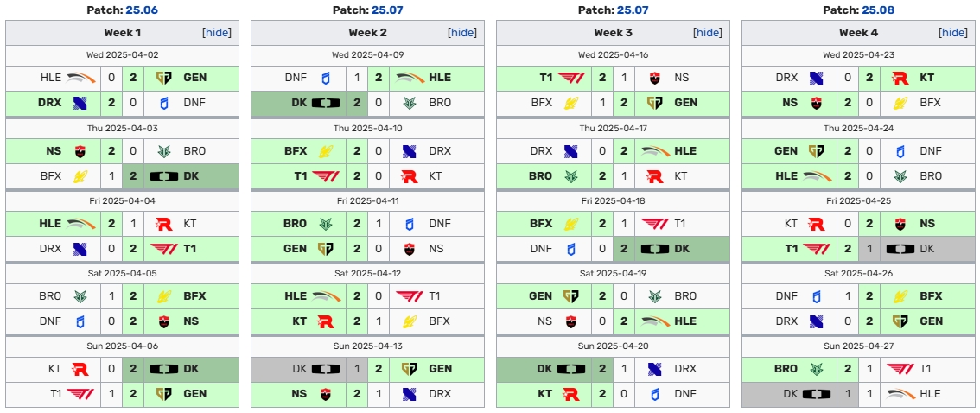Image resolution: width=980 pixels, height=413 pixels.
Task: Click the NS logo in Week 4 Friday match
Action: pyautogui.click(x=900, y=224)
